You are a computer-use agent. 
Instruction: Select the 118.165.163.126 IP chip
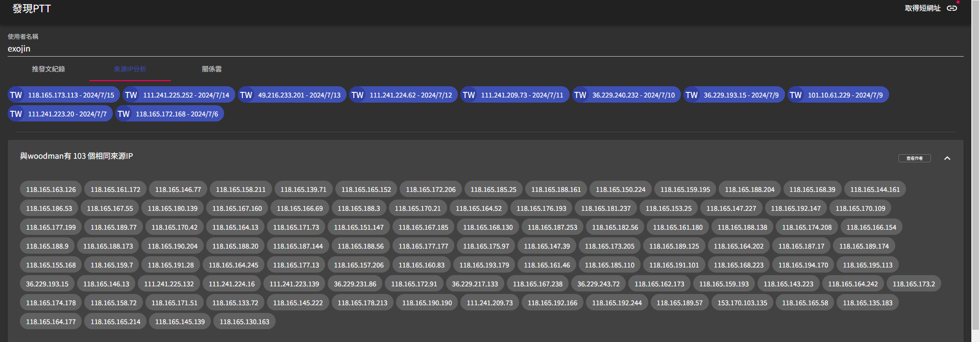coord(51,189)
